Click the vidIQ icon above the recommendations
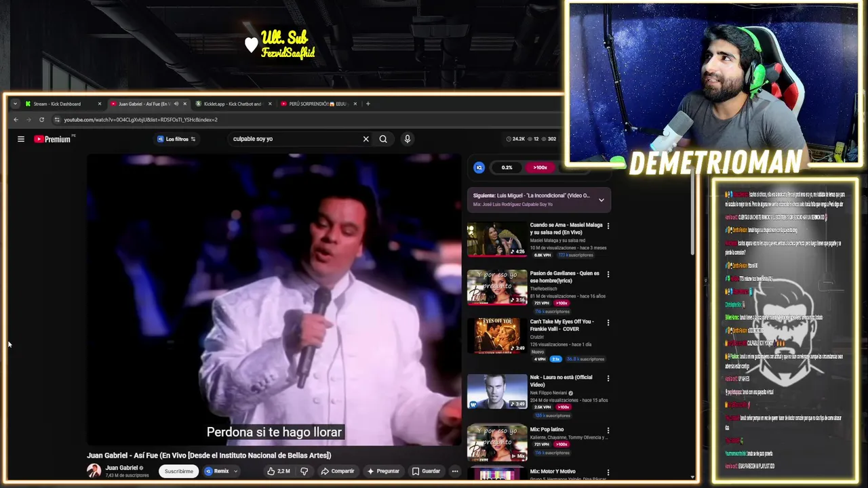The image size is (868, 488). click(x=479, y=167)
